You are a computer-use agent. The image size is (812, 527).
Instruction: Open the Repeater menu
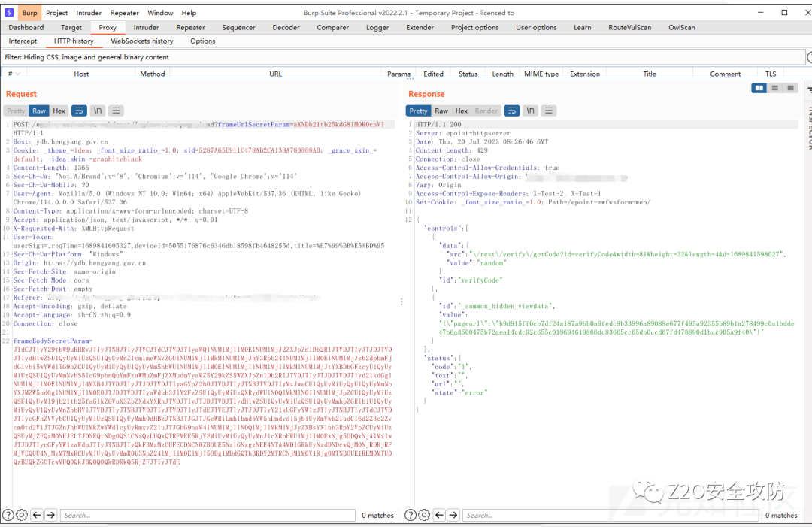pyautogui.click(x=124, y=13)
